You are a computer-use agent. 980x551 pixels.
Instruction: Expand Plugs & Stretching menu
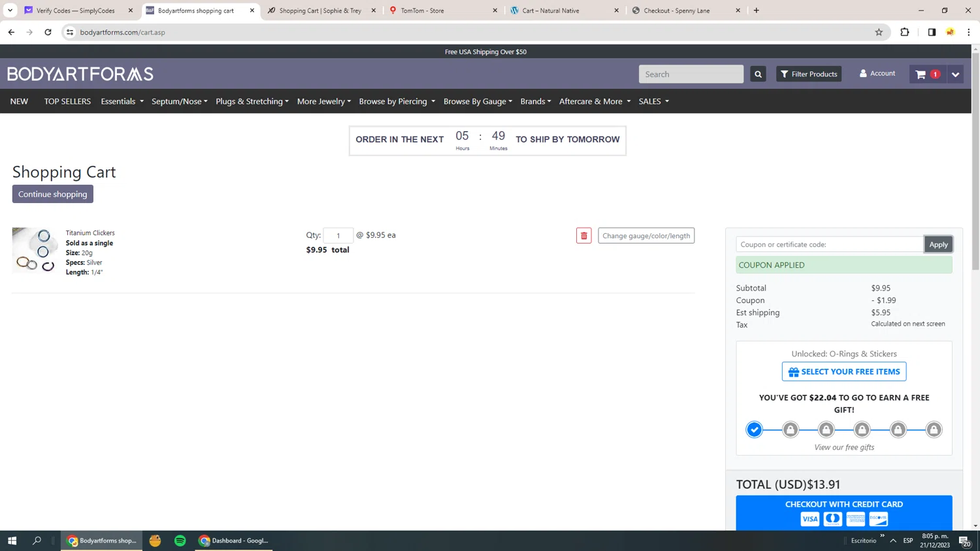252,101
